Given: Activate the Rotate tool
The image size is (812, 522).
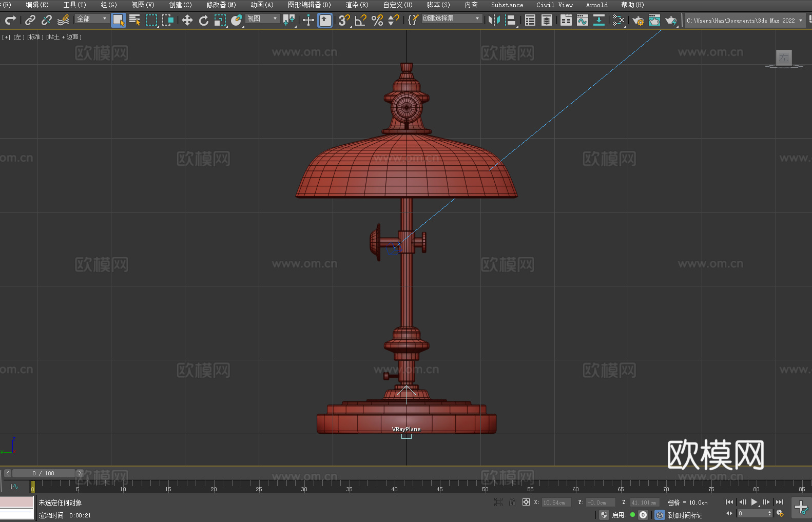Looking at the screenshot, I should click(204, 20).
